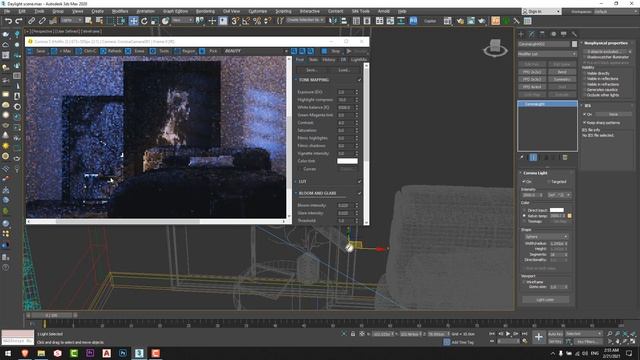This screenshot has width=640, height=360.
Task: Open the Shape type dropdown
Action: pyautogui.click(x=546, y=237)
